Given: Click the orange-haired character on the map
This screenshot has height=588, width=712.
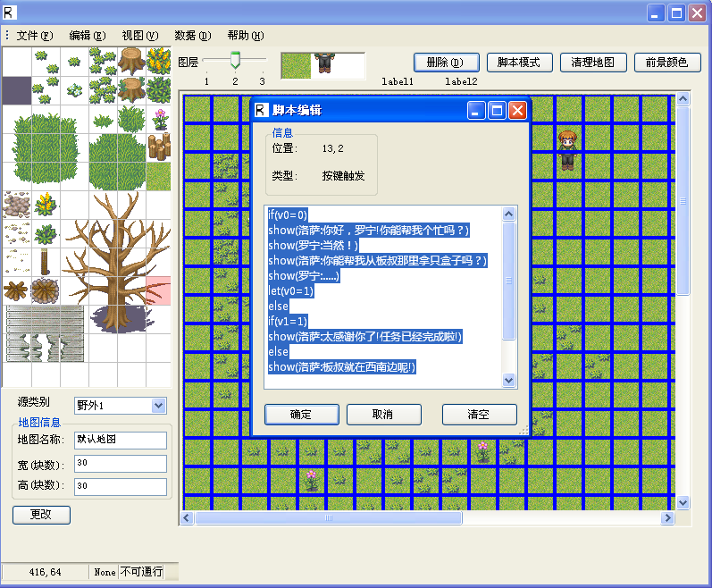Looking at the screenshot, I should pyautogui.click(x=567, y=150).
